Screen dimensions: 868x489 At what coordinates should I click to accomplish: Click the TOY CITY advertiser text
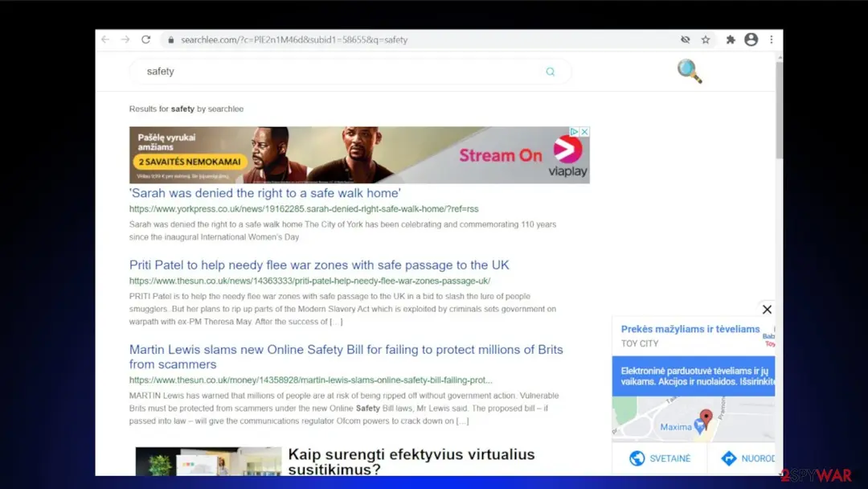click(x=640, y=343)
